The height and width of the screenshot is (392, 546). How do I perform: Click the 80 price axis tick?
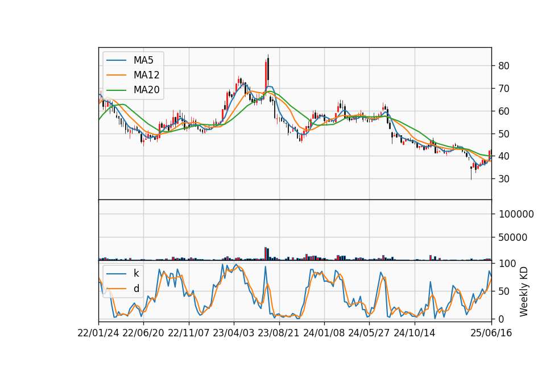point(504,66)
